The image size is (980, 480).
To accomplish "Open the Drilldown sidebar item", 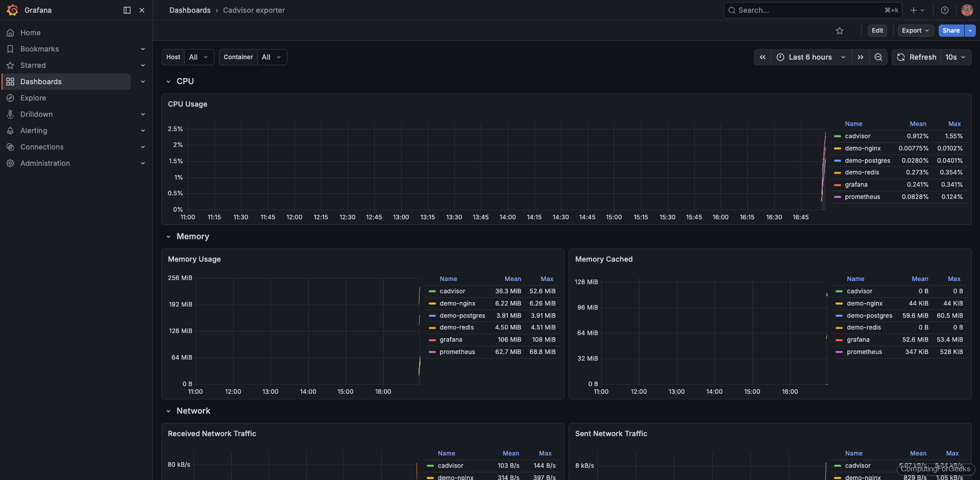I will coord(36,114).
